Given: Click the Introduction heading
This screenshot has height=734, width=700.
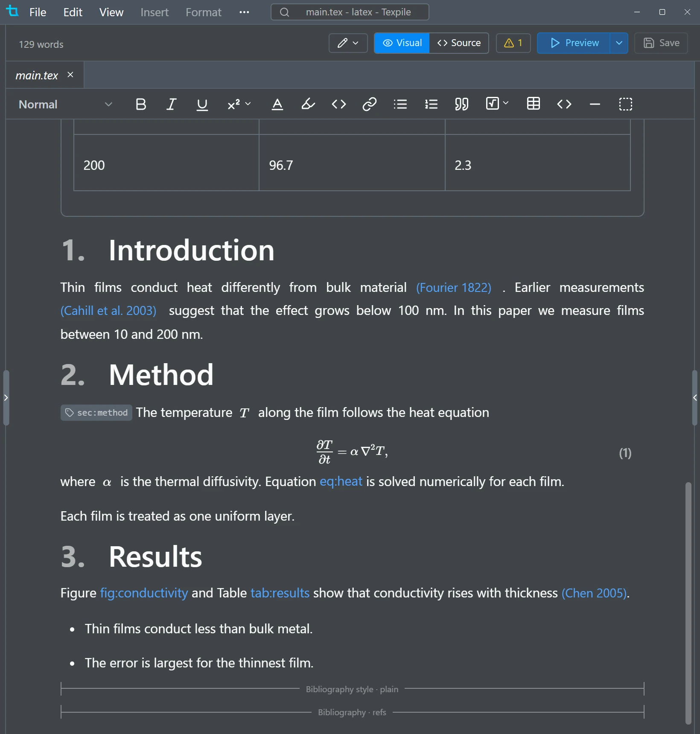Looking at the screenshot, I should click(191, 250).
